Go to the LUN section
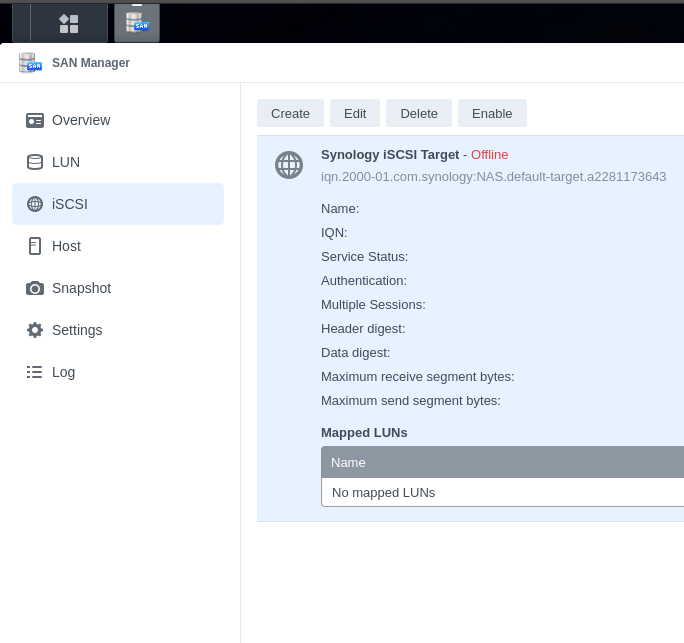The width and height of the screenshot is (684, 643). pyautogui.click(x=118, y=162)
